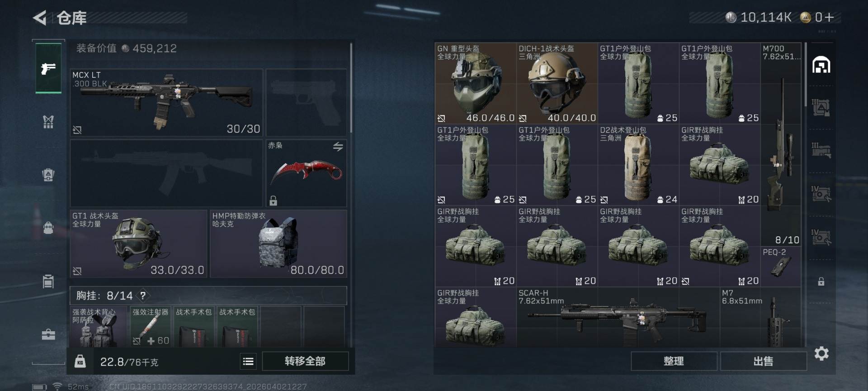The image size is (868, 391).
Task: Go back using the arrow beside 仓库
Action: click(40, 18)
